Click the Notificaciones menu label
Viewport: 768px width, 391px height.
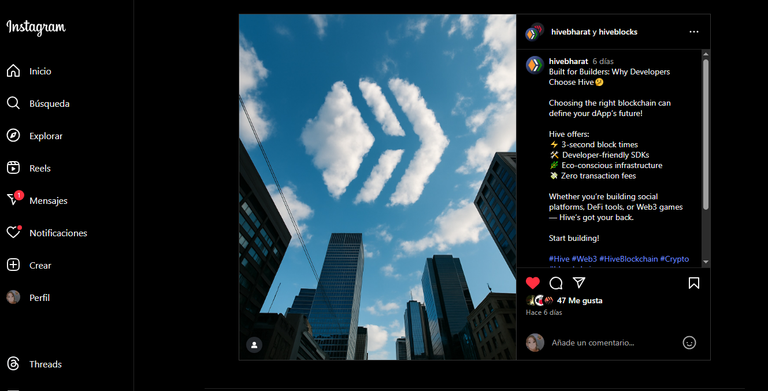[x=58, y=233]
